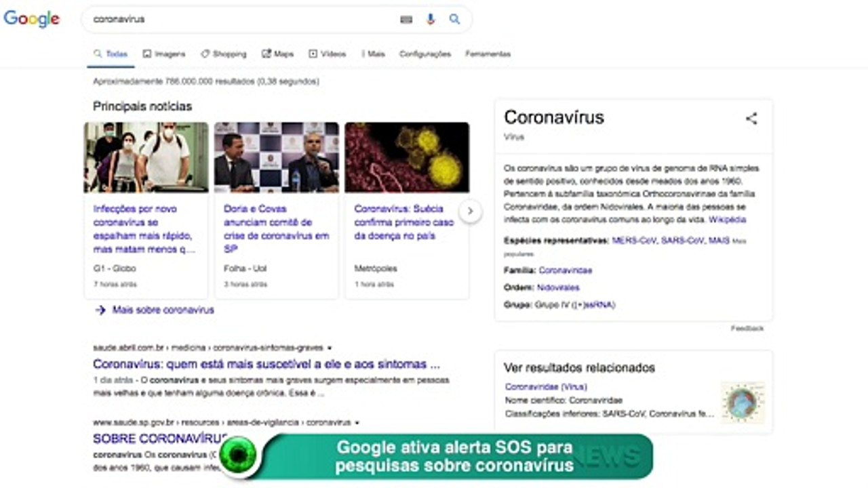Open the MERS-CoV species link
Image resolution: width=868 pixels, height=488 pixels.
pyautogui.click(x=634, y=241)
